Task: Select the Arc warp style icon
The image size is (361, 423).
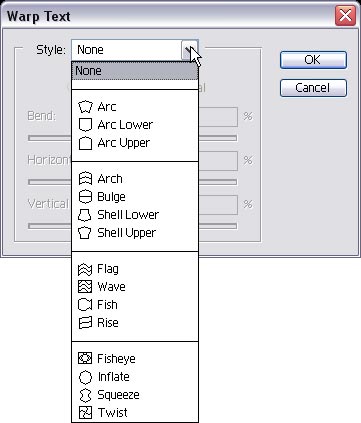Action: (85, 107)
